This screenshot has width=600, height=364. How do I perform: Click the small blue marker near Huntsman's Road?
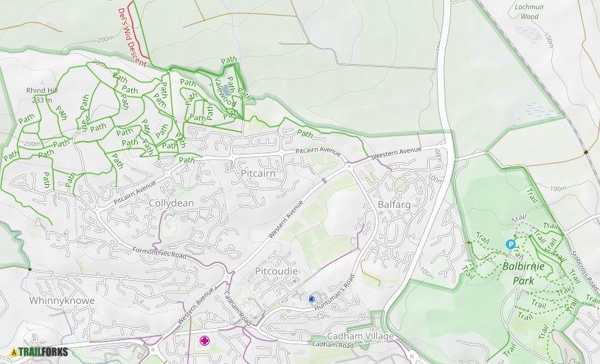tap(312, 298)
